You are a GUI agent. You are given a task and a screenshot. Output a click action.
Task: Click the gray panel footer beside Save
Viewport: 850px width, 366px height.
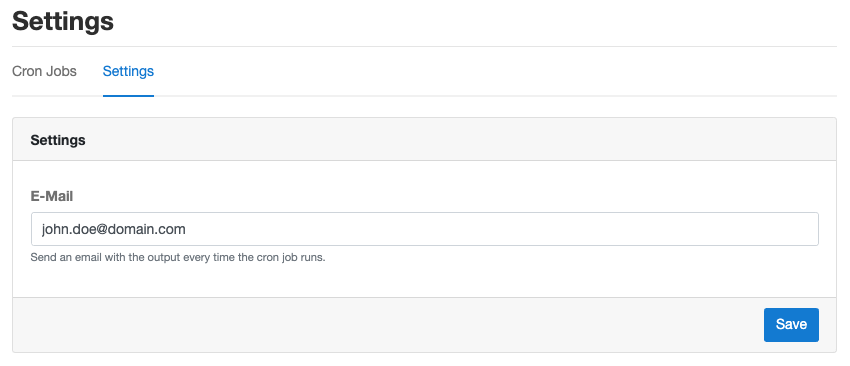[x=388, y=325]
